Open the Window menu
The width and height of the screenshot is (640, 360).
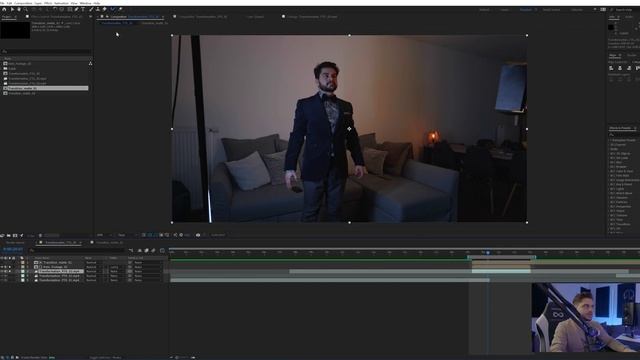(85, 3)
